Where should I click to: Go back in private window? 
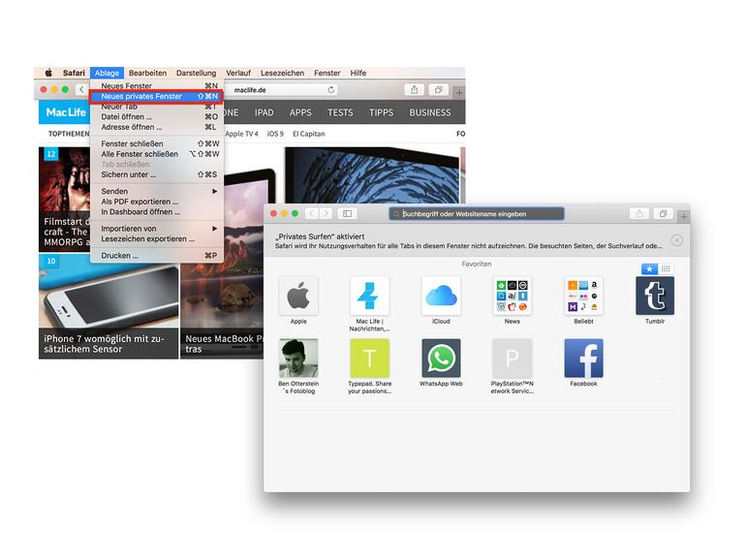312,213
